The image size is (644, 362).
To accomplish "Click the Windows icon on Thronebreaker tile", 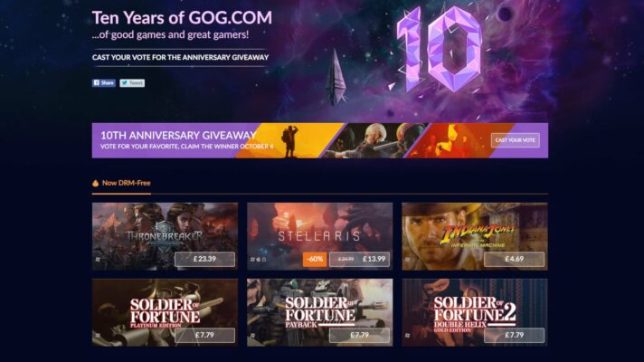I will pyautogui.click(x=98, y=260).
